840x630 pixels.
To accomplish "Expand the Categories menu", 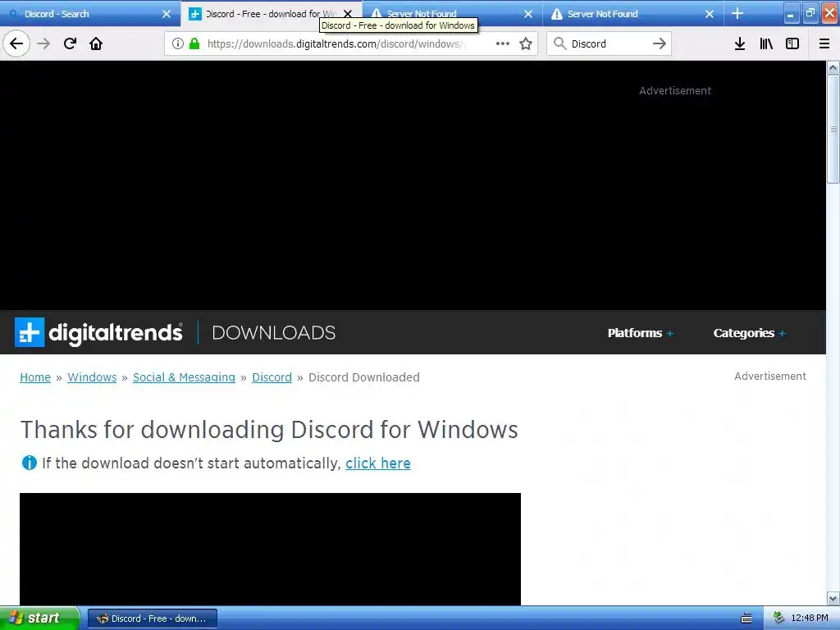I will 750,333.
